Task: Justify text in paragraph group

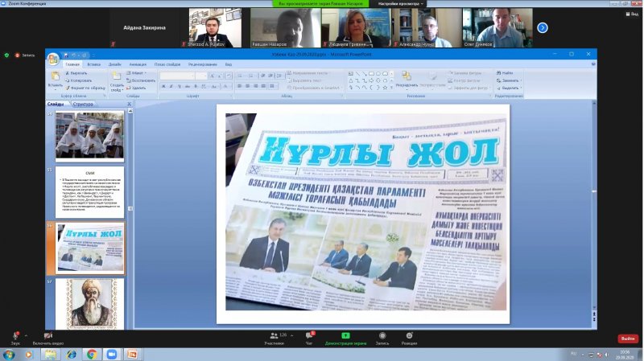Action: tap(264, 86)
